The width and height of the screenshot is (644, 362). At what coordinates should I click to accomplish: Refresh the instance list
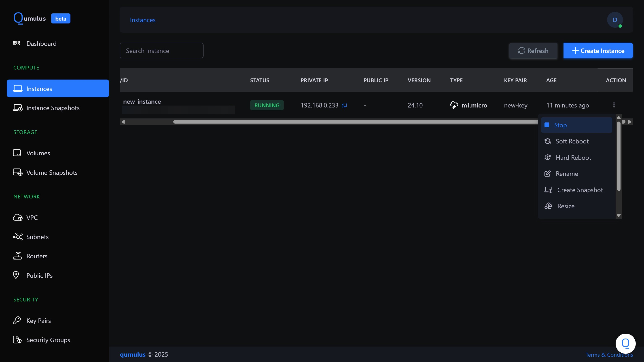click(533, 51)
